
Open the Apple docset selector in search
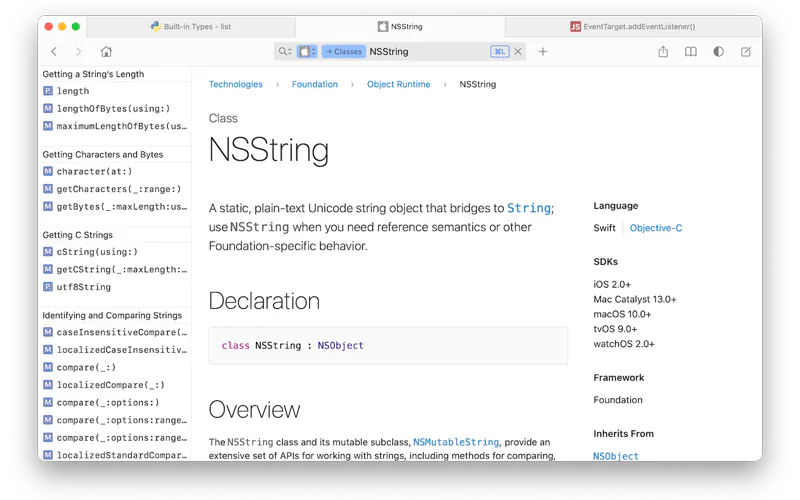tap(307, 52)
